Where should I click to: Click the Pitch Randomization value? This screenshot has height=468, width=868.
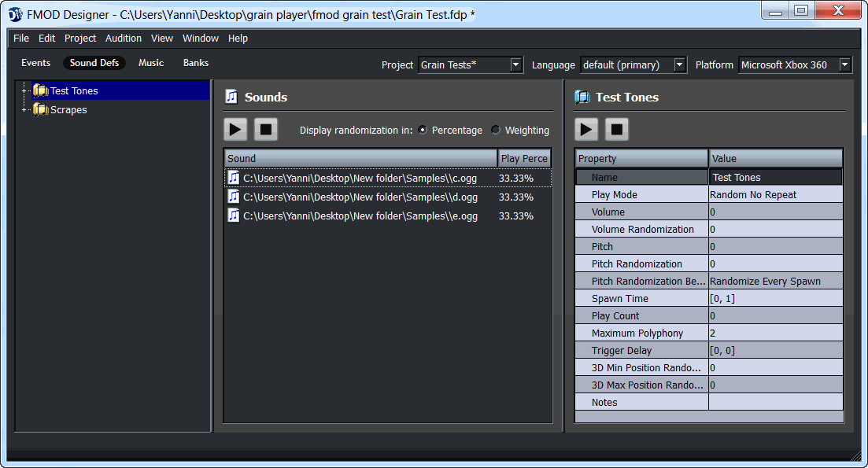[776, 263]
